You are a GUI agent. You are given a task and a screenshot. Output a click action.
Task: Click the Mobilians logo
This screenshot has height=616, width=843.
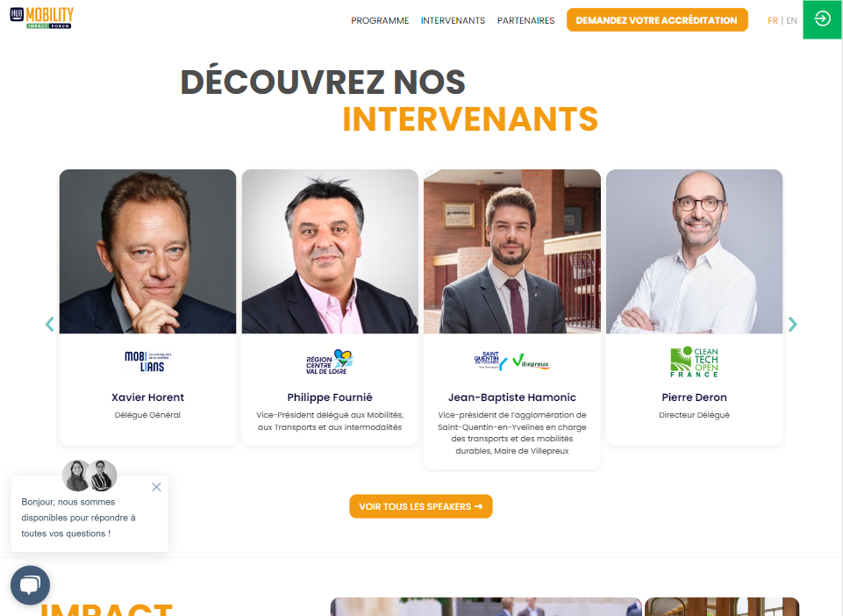tap(148, 362)
